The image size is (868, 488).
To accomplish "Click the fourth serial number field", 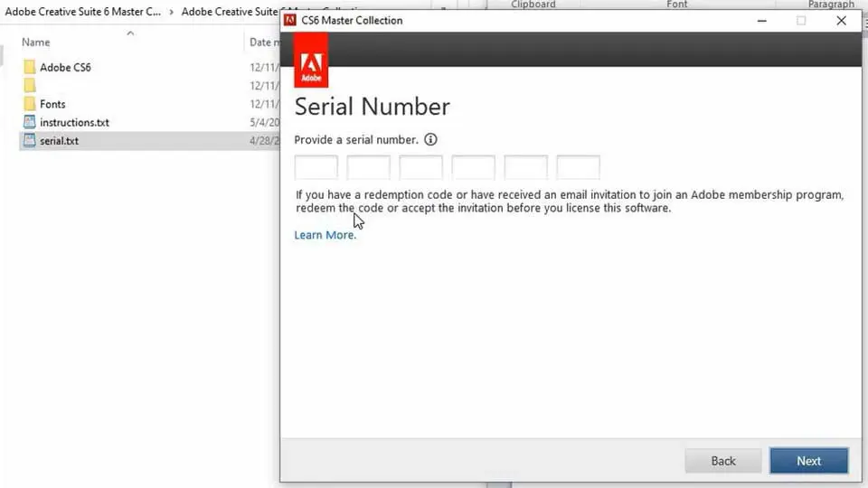I will 473,167.
